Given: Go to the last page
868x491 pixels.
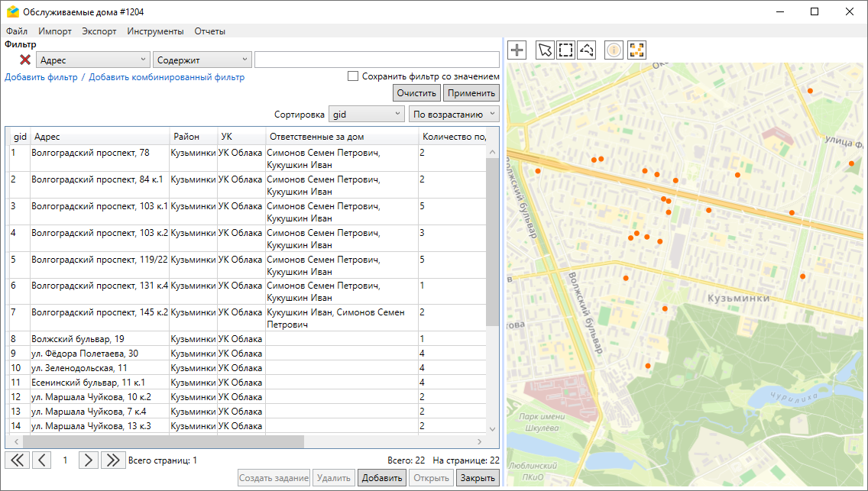Looking at the screenshot, I should click(x=113, y=460).
